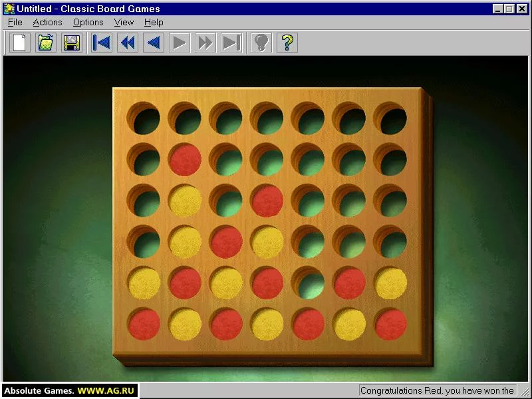Viewport: 532px width, 399px height.
Task: Close the Classic Board Games window
Action: tap(522, 9)
